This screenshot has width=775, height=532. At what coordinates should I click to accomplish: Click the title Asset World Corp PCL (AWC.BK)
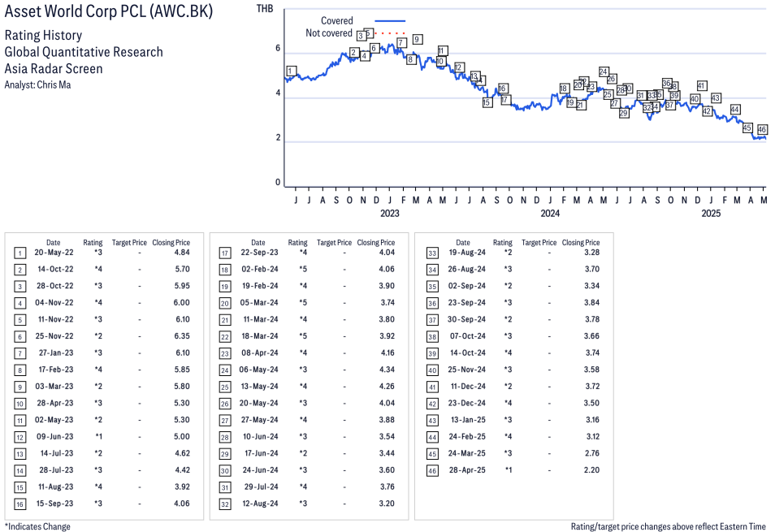coord(109,11)
